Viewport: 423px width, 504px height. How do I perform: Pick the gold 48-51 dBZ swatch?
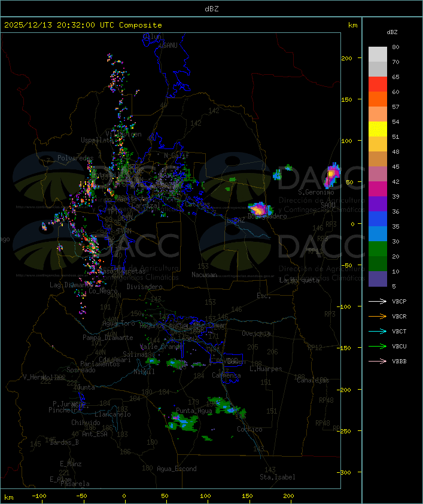378,144
